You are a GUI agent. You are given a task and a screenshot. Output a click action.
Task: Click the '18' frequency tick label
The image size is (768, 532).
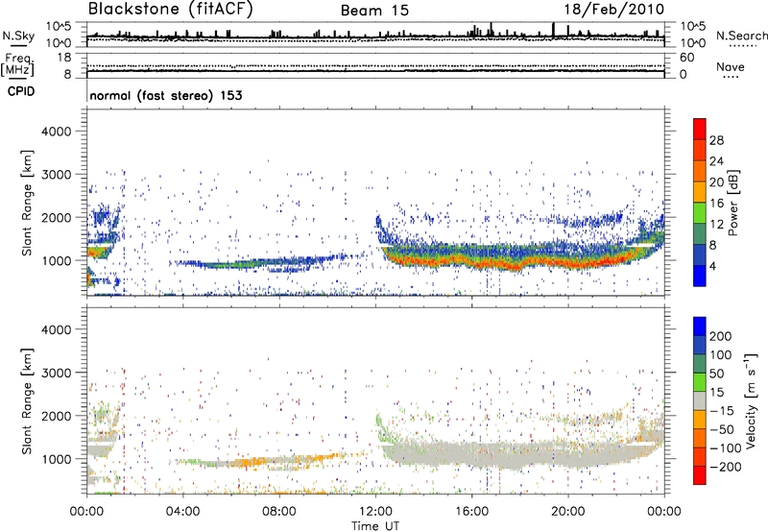(64, 58)
